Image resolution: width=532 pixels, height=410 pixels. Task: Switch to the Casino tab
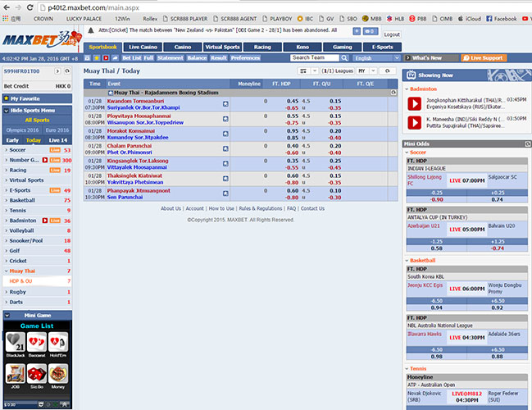(x=183, y=48)
